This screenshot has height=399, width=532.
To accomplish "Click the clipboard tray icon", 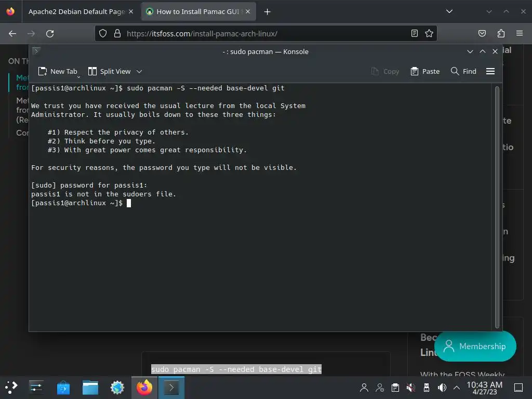I will pos(395,388).
